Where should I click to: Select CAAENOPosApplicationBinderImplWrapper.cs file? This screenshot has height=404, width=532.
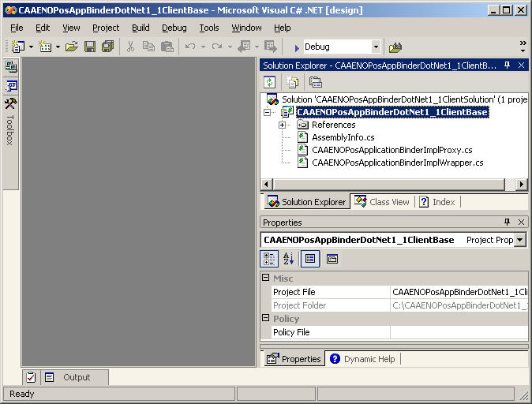398,163
